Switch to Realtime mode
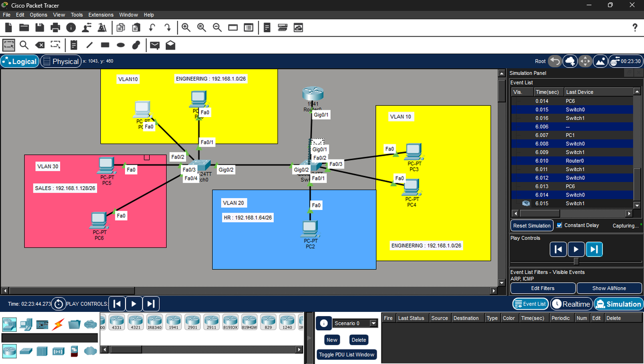This screenshot has width=644, height=364. tap(571, 304)
